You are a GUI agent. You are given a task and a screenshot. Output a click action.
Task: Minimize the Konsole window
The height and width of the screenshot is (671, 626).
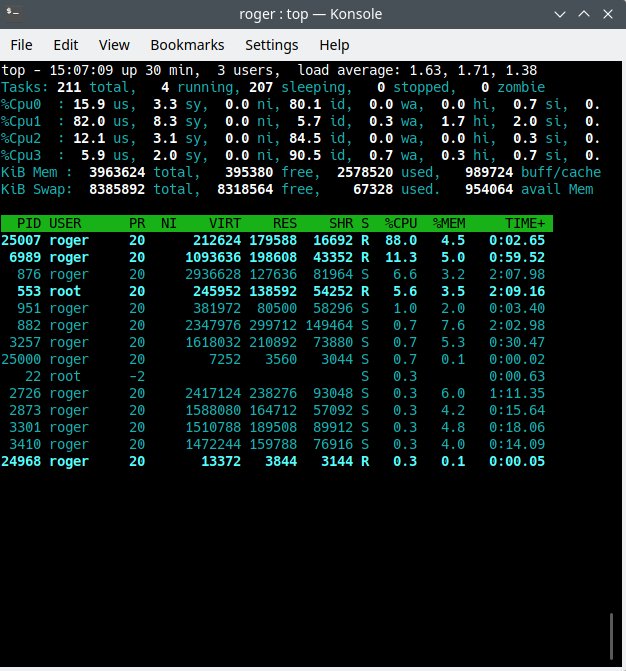[x=555, y=15]
